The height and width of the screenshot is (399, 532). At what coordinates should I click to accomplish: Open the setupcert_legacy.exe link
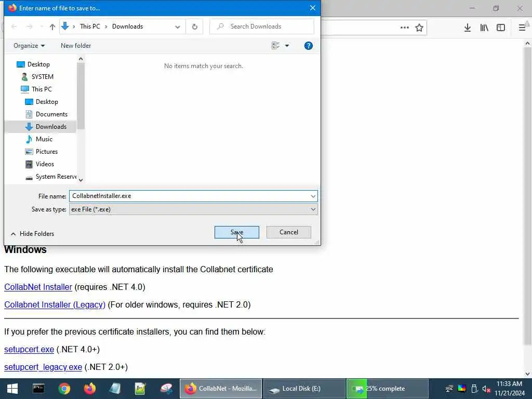coord(43,367)
